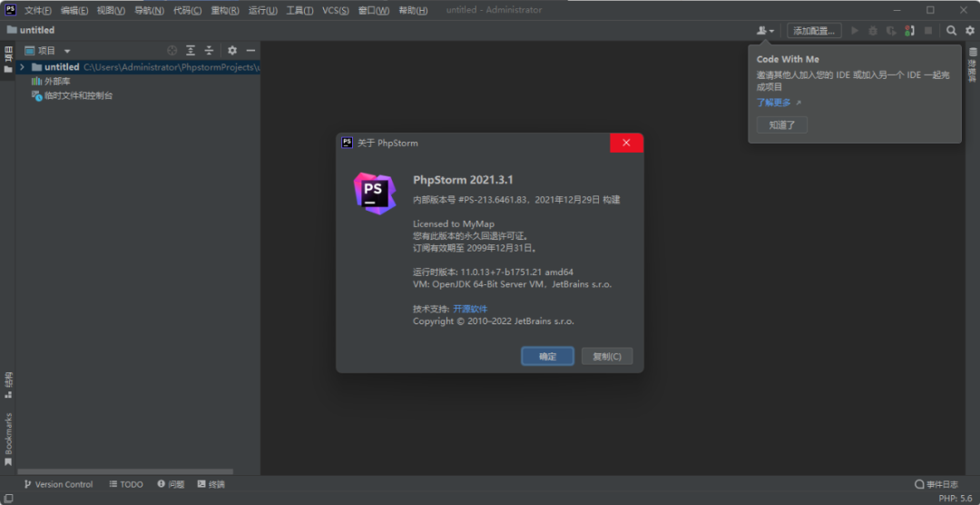Open the 工具(T) menu
The height and width of the screenshot is (505, 980).
point(300,11)
